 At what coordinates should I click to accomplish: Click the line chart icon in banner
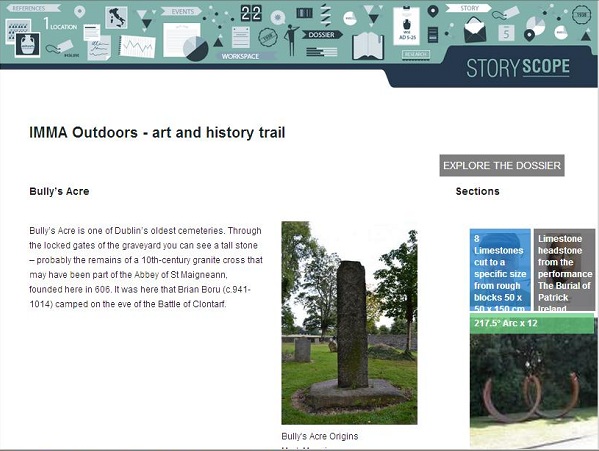tap(138, 47)
